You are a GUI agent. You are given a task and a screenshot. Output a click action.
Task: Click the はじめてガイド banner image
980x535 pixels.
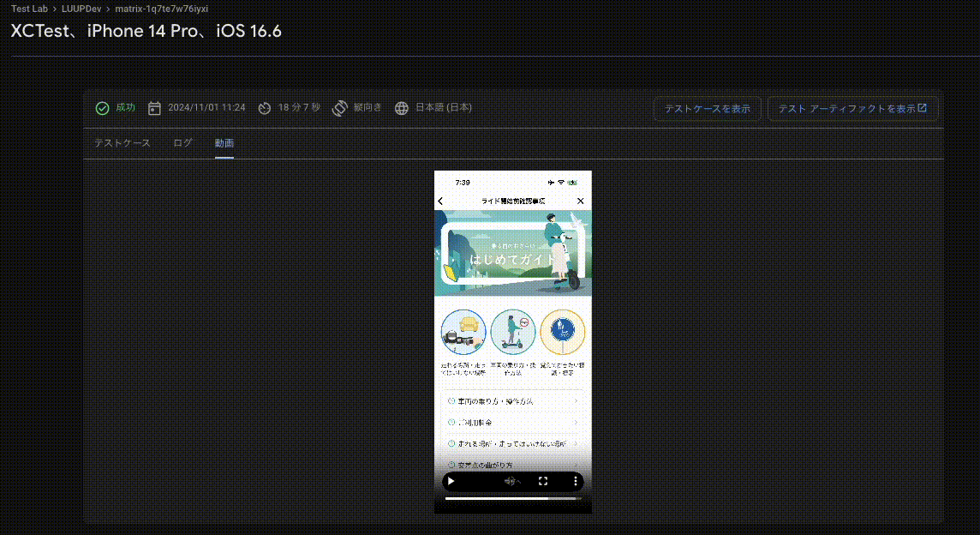point(513,253)
